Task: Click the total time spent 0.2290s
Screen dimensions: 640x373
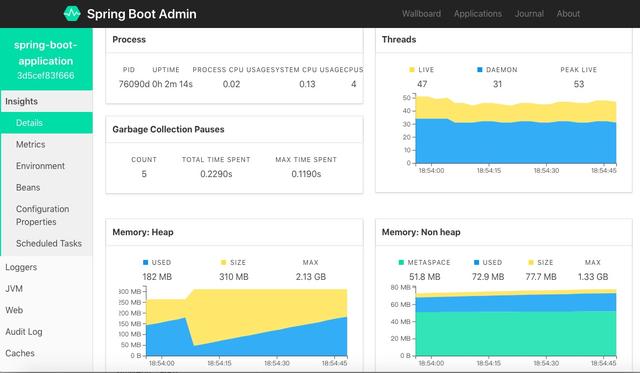Action: (x=216, y=174)
